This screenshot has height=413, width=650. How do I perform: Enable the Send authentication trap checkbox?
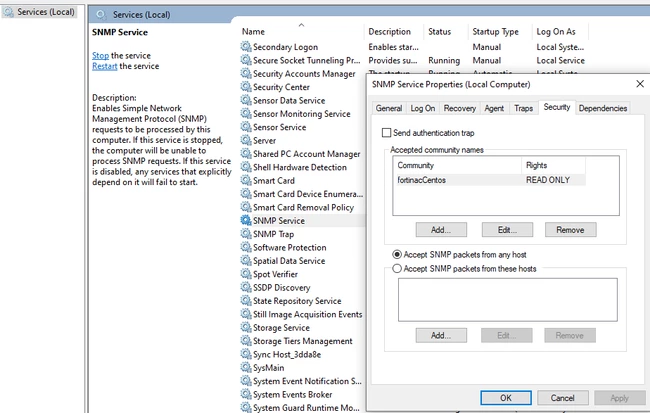(x=386, y=133)
